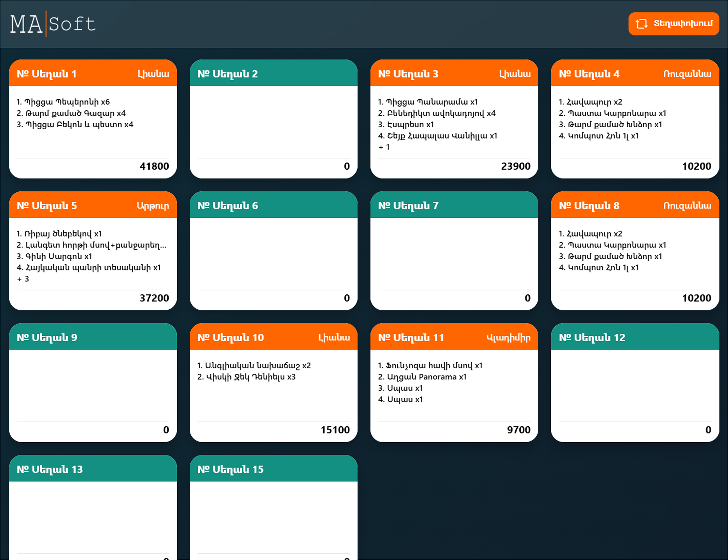728x560 pixels.
Task: Click item Թարմ քամած Գազար x4
Action: 71,113
